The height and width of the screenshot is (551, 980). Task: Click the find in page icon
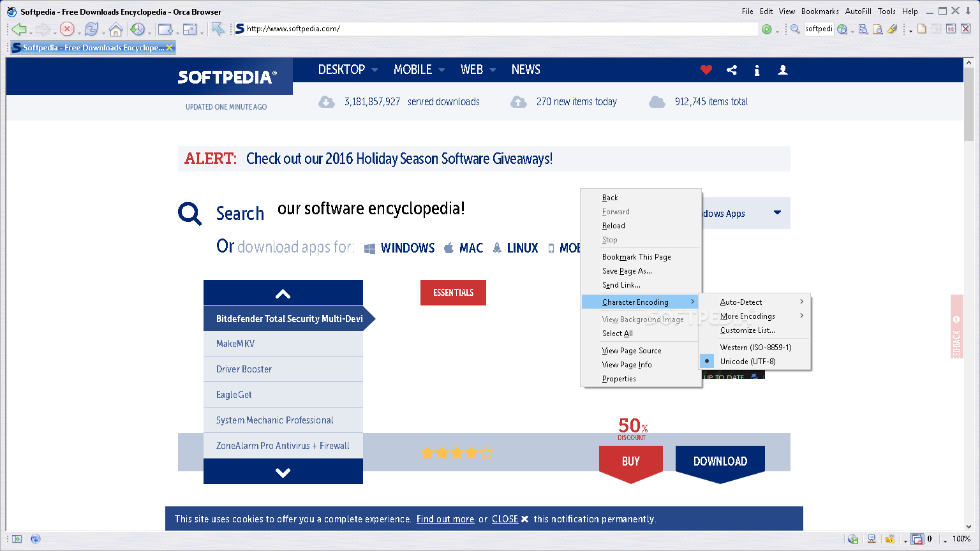(x=878, y=29)
